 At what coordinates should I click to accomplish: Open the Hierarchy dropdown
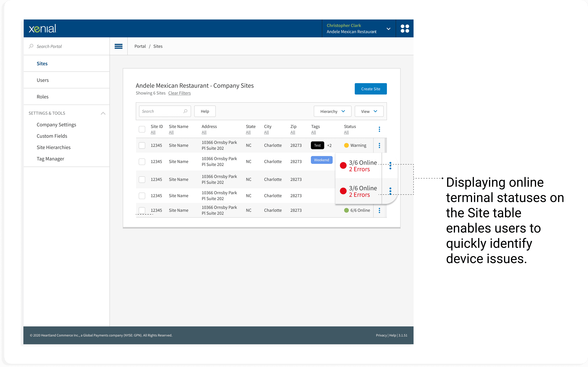332,111
